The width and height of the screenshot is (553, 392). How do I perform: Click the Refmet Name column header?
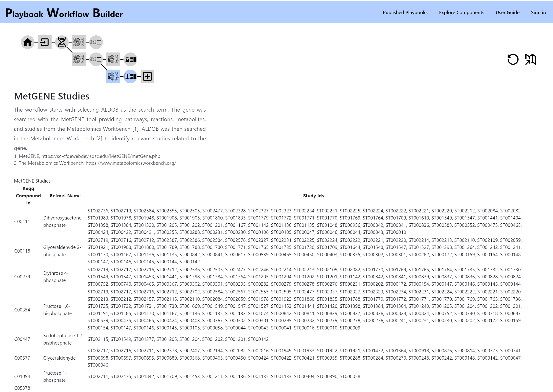pyautogui.click(x=65, y=196)
